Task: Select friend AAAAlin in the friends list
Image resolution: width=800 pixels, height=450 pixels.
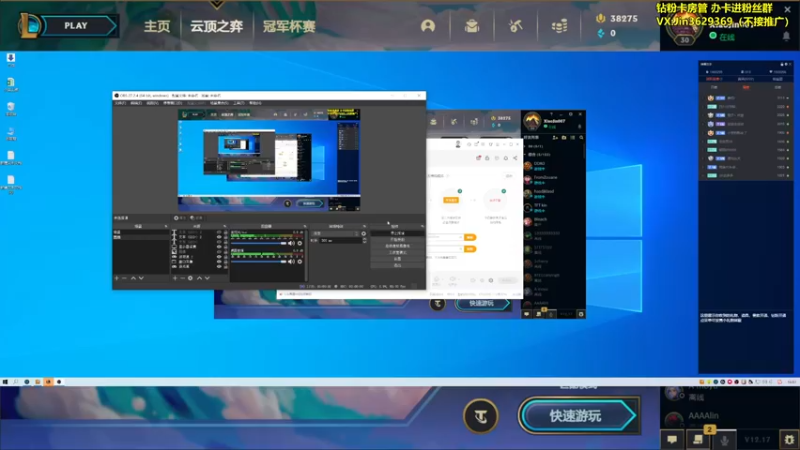Action: coord(703,417)
